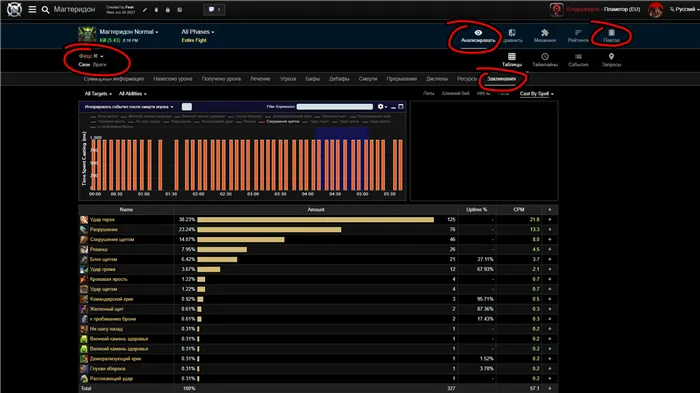This screenshot has height=393, width=700.
Task: Expand the All Targets dropdown
Action: point(98,94)
